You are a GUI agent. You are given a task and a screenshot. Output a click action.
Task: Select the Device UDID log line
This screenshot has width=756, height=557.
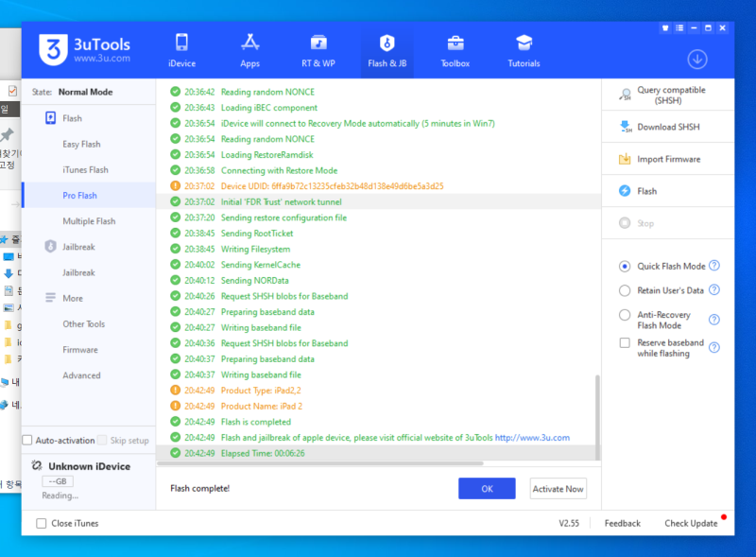coord(379,186)
